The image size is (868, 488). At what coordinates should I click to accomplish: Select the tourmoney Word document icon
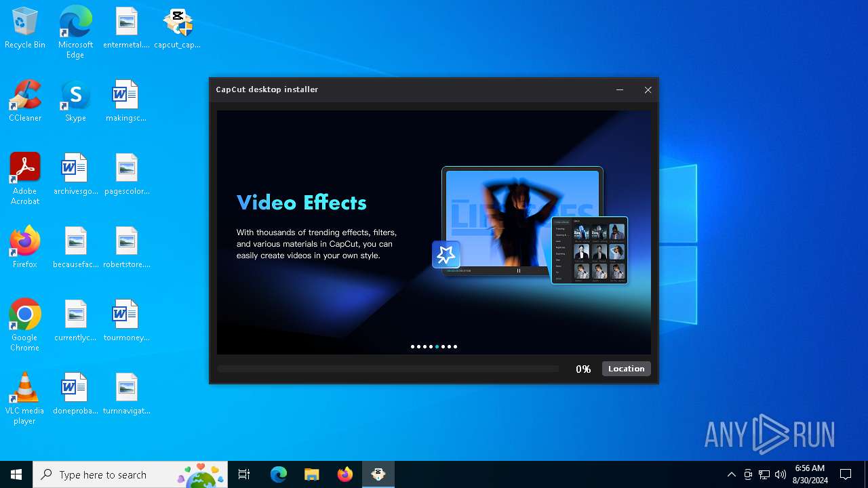tap(126, 321)
